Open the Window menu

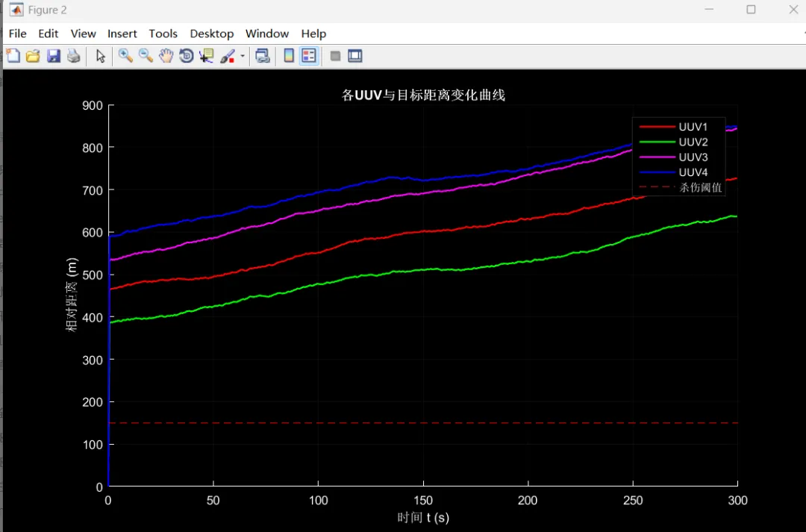266,34
